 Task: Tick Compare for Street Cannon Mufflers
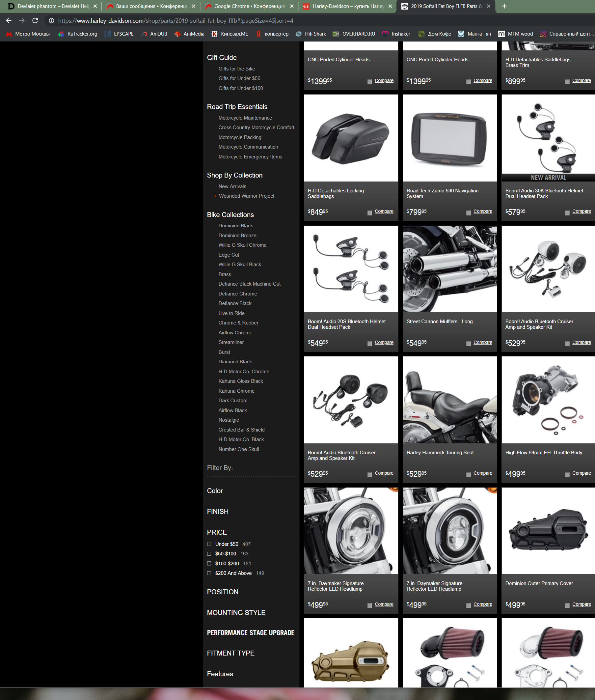(x=469, y=344)
